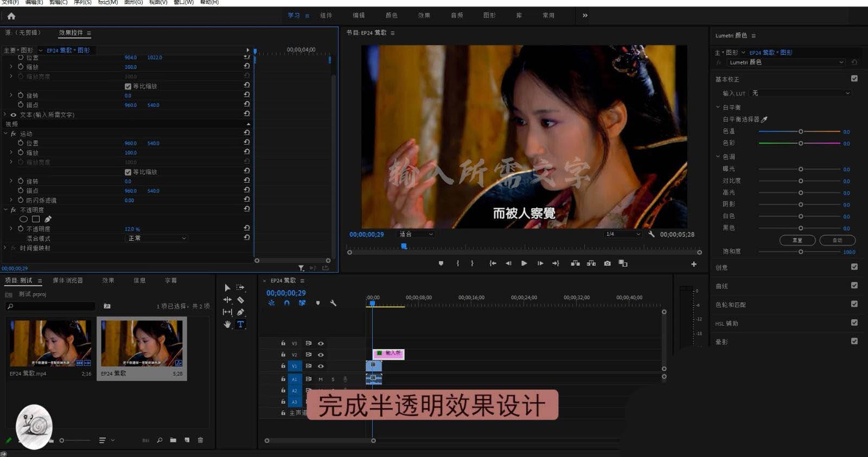Select the Pen tool in the tools panel
Image resolution: width=868 pixels, height=457 pixels.
click(240, 312)
